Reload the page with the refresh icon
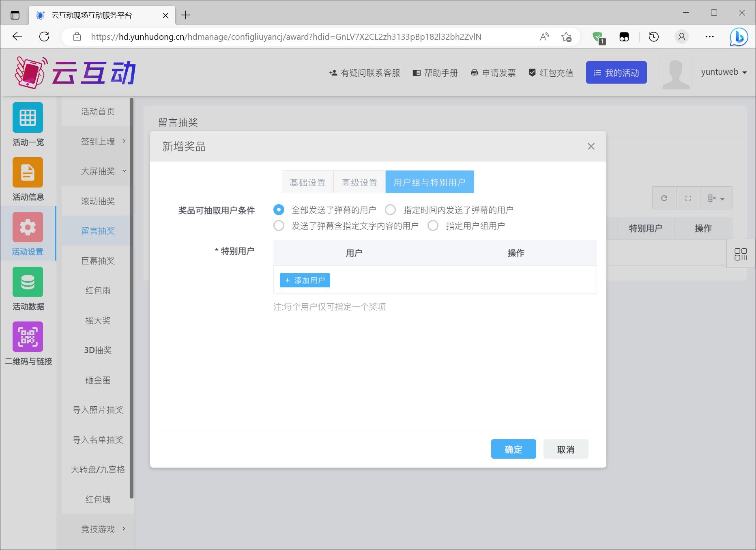The width and height of the screenshot is (756, 550). click(44, 37)
